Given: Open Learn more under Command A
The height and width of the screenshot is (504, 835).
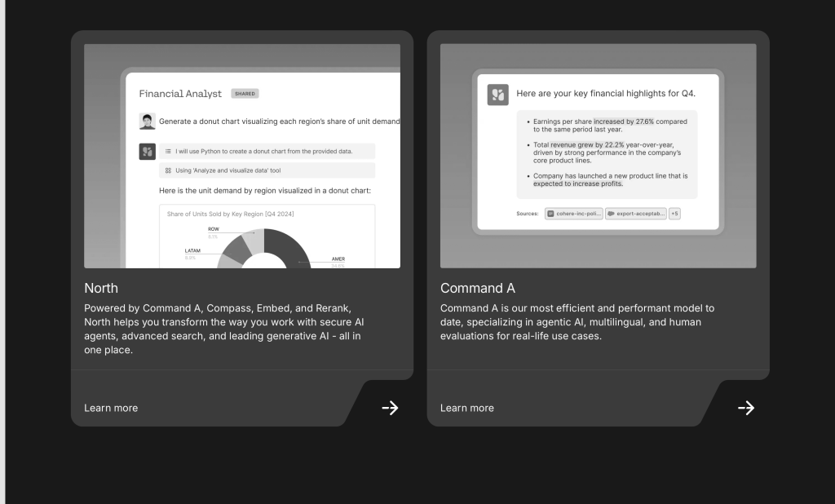Looking at the screenshot, I should click(467, 408).
